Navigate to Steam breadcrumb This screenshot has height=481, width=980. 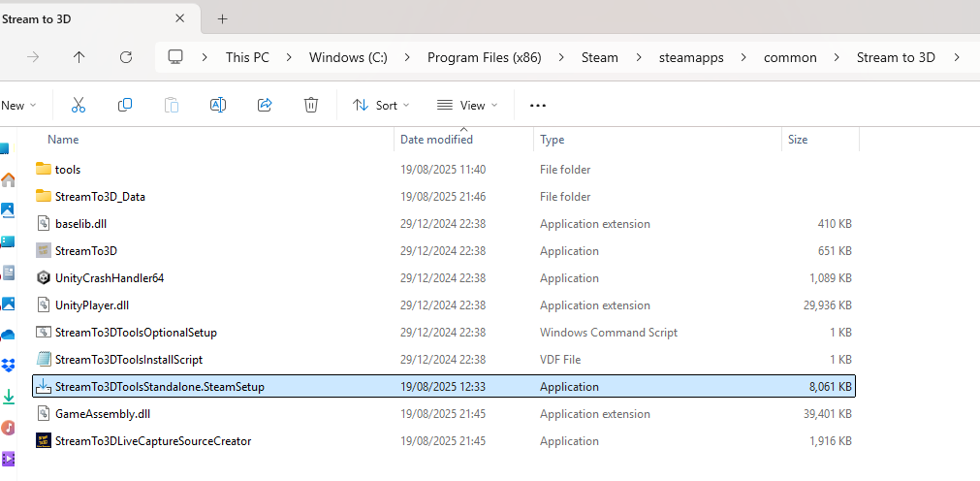pos(600,57)
